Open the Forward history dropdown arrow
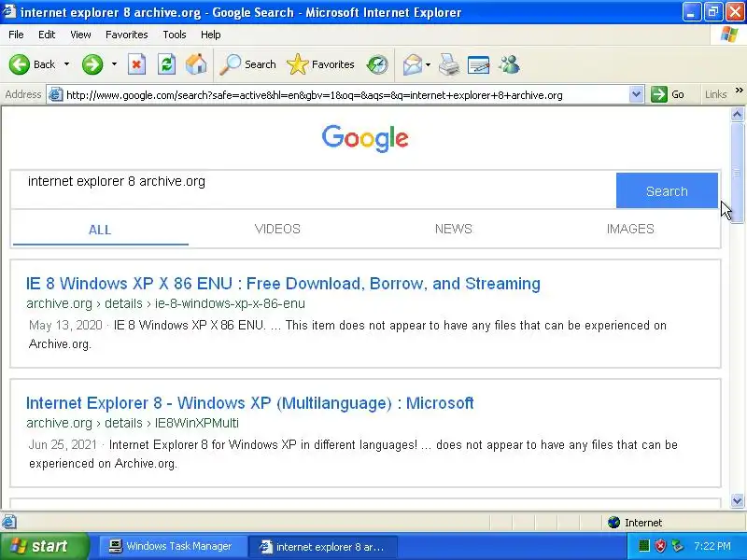 click(114, 64)
